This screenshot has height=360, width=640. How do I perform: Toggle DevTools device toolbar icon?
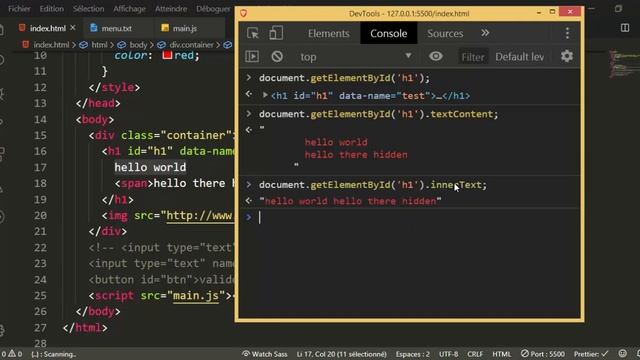click(x=276, y=33)
